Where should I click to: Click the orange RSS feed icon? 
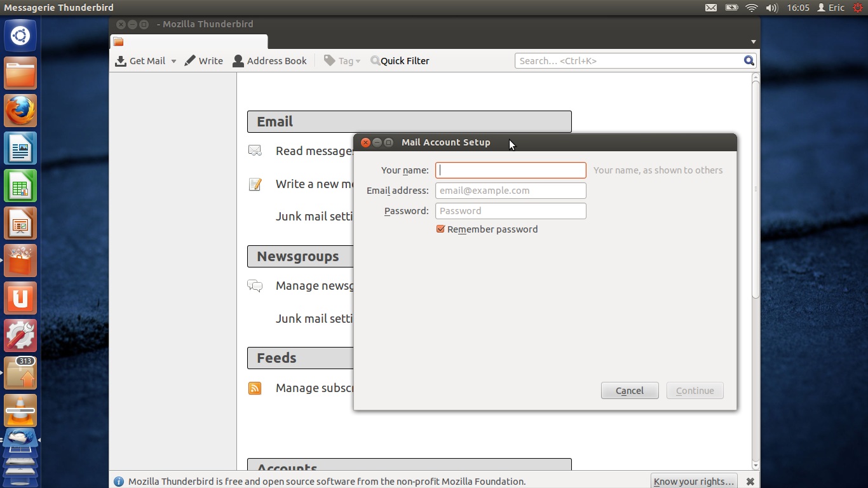[x=255, y=388]
